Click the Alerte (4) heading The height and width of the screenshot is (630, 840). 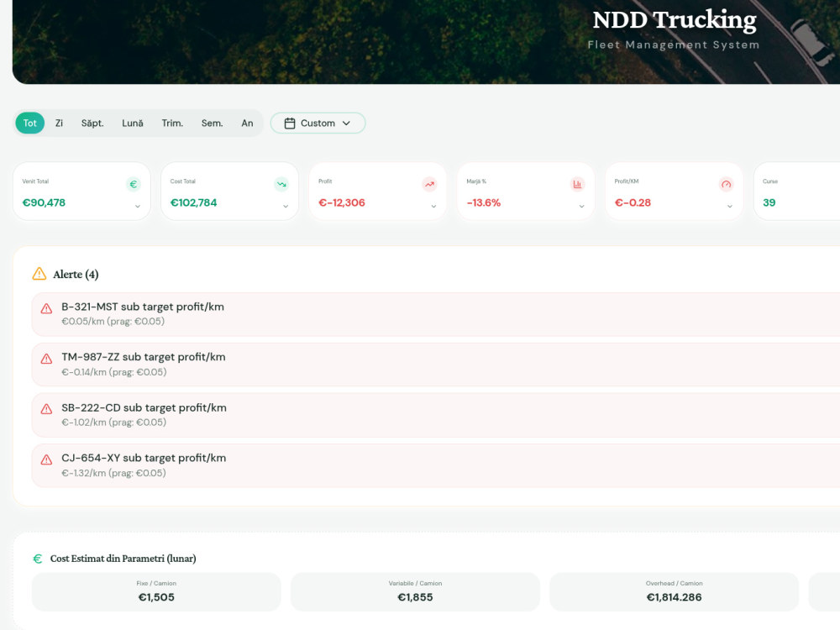pyautogui.click(x=76, y=275)
